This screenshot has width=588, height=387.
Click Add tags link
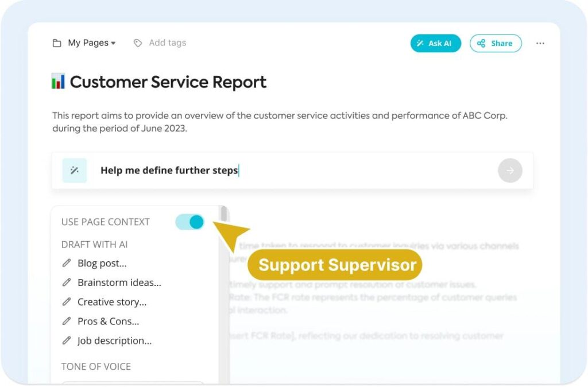click(x=167, y=42)
